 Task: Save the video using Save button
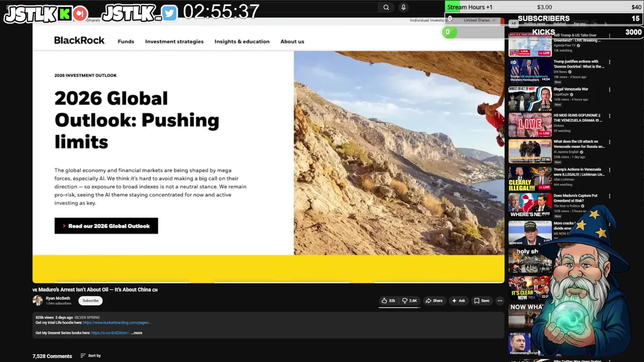[481, 301]
